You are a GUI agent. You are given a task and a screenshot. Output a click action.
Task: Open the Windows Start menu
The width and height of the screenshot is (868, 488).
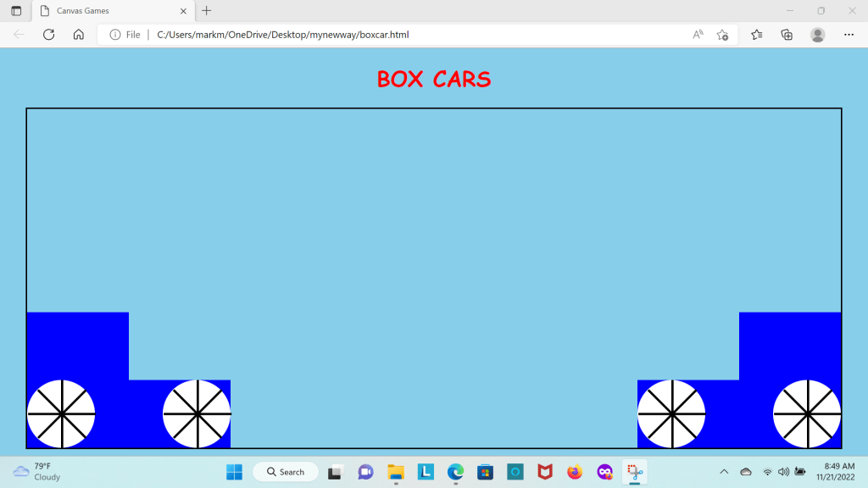[x=234, y=472]
